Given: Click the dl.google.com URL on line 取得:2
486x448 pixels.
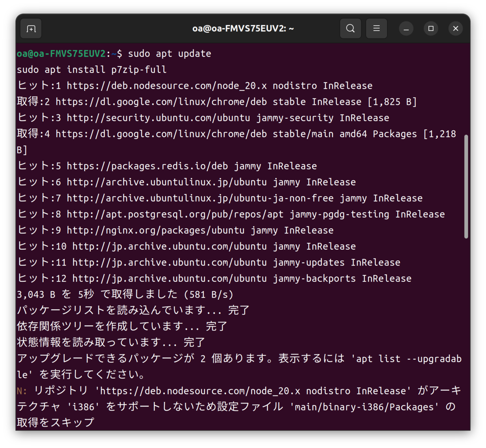Looking at the screenshot, I should 161,102.
